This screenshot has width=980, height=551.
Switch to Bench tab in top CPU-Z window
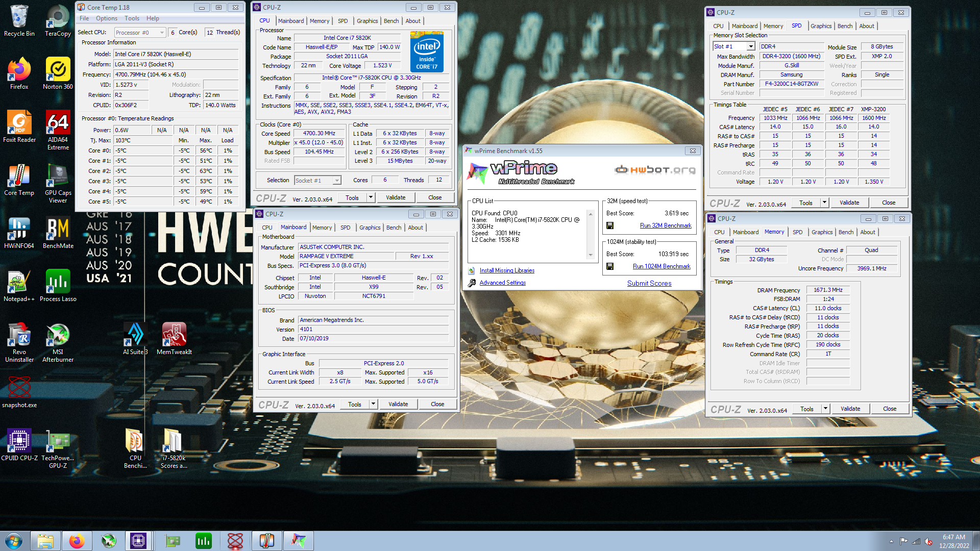click(x=391, y=21)
